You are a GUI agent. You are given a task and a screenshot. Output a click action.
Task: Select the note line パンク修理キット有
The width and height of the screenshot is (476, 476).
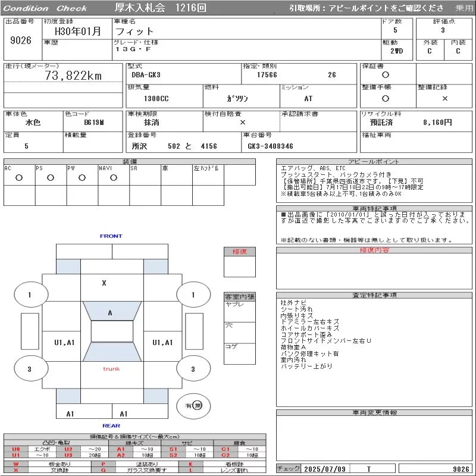pyautogui.click(x=309, y=353)
